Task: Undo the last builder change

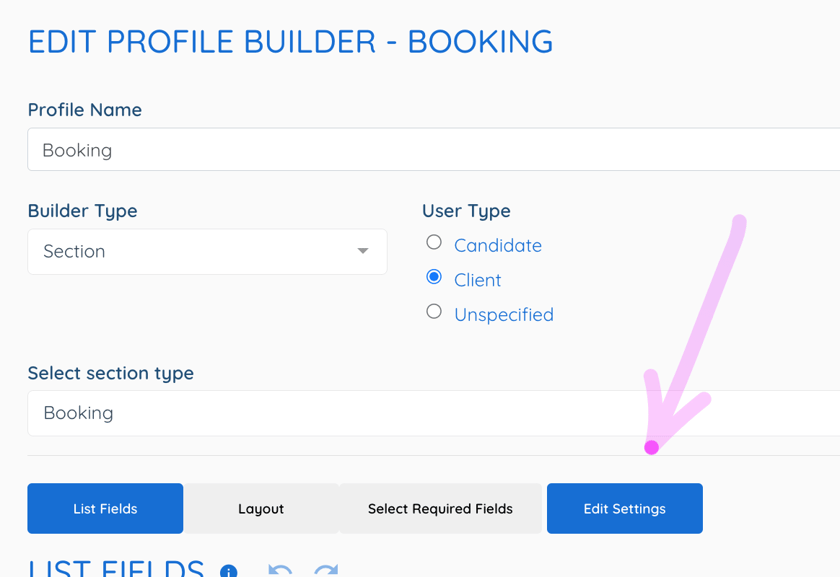Action: tap(280, 570)
